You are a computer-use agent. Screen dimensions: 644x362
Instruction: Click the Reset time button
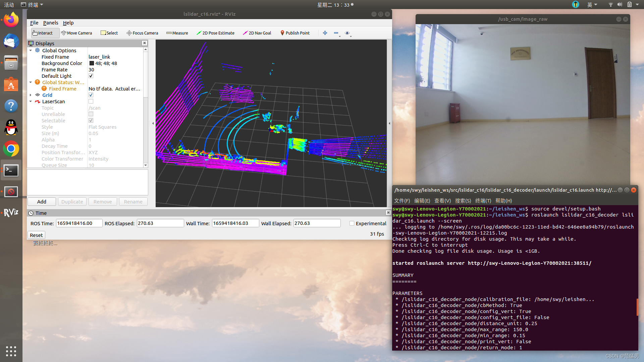pos(36,235)
